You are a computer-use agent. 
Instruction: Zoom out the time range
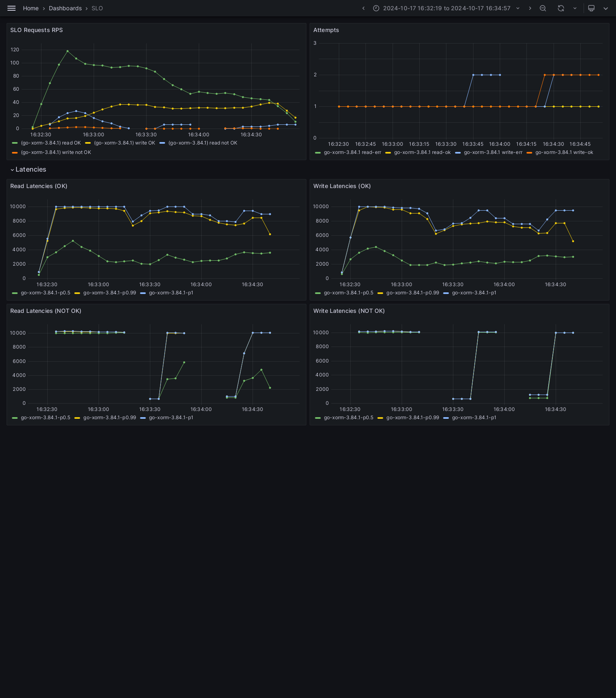coord(543,8)
